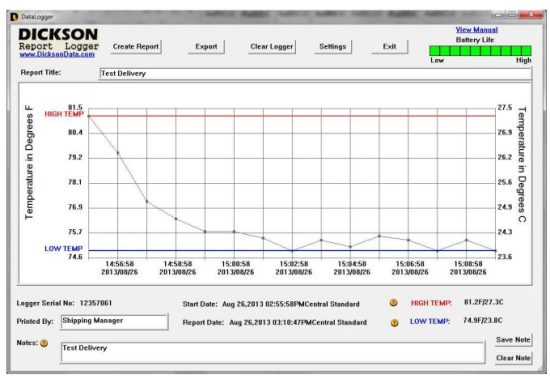The height and width of the screenshot is (383, 550).
Task: Click the 27.5 Celsius axis value
Action: (x=505, y=108)
